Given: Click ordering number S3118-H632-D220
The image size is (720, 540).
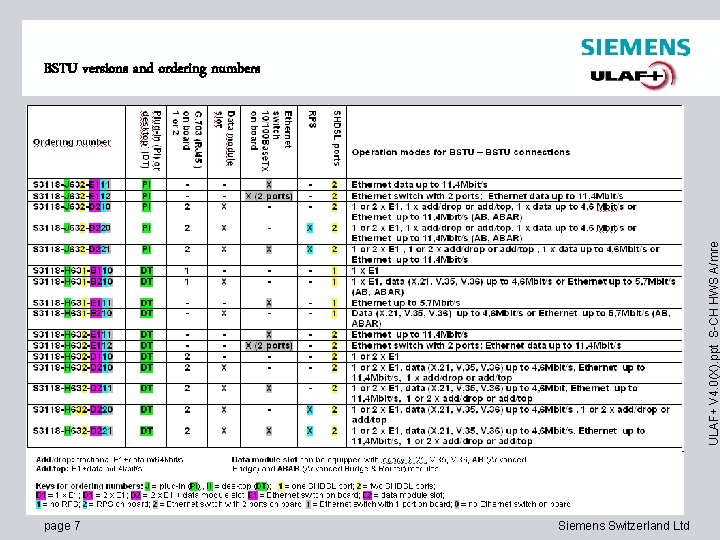Looking at the screenshot, I should (73, 409).
